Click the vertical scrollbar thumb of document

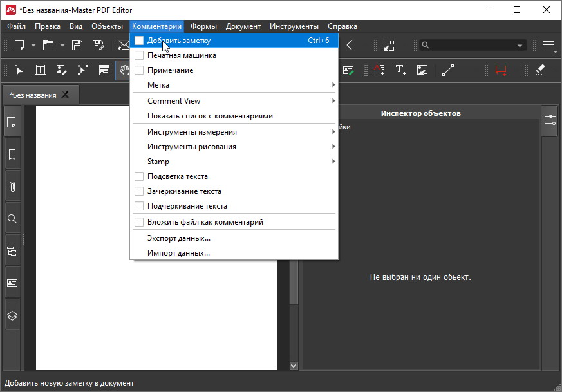(x=294, y=283)
